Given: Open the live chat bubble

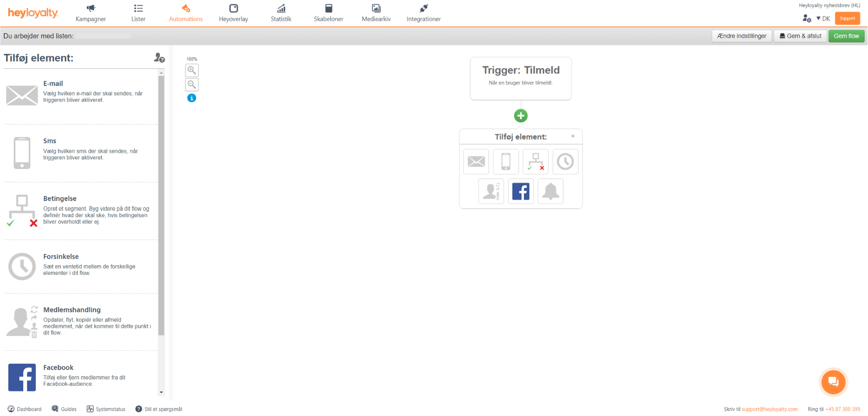Looking at the screenshot, I should coord(833,382).
